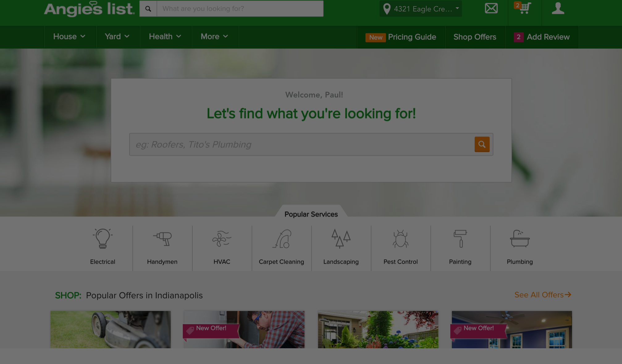Screen dimensions: 622x364
Task: Go to Shop Offers
Action: pos(475,37)
